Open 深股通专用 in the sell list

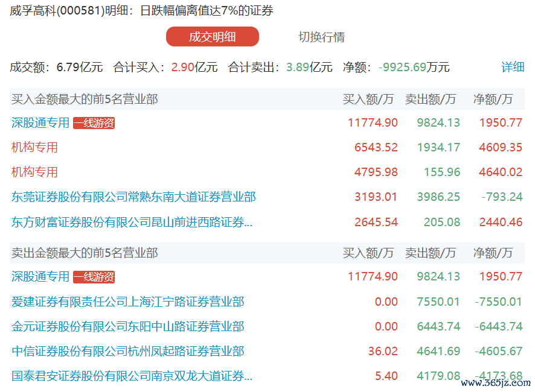40,276
